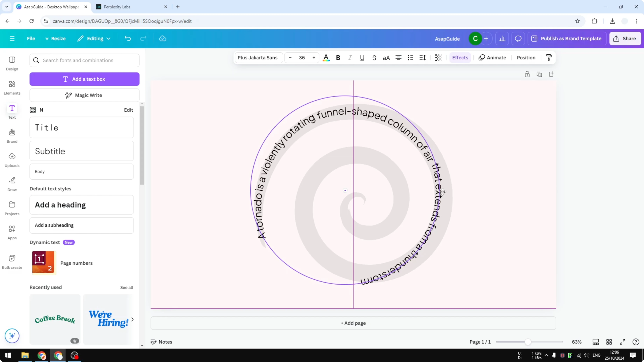Duplicate the selected element
This screenshot has width=644, height=362.
(x=540, y=74)
